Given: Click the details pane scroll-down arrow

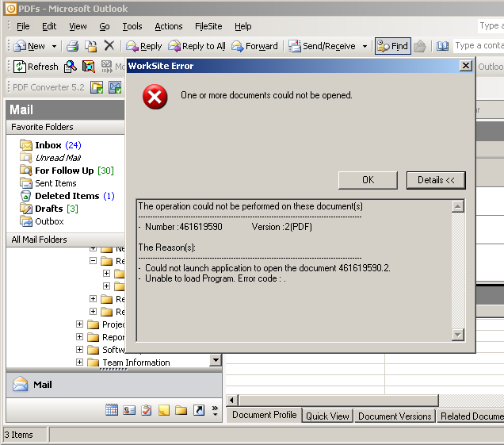Looking at the screenshot, I should [x=457, y=335].
